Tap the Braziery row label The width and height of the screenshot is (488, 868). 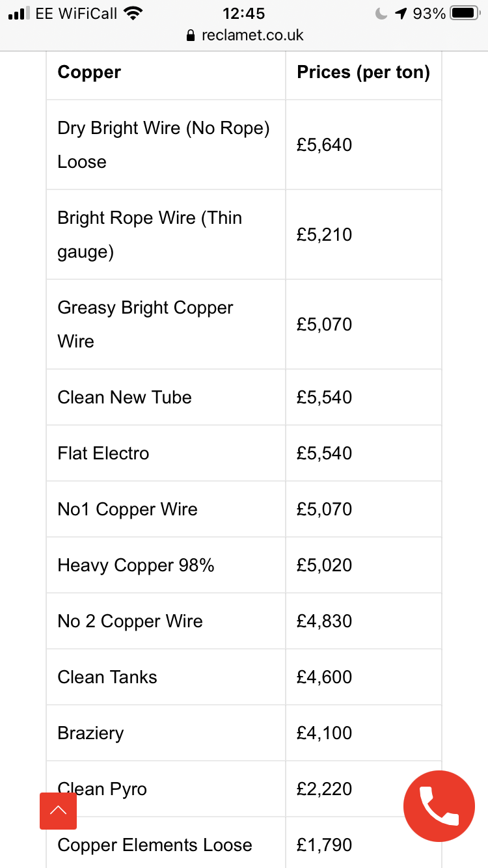pos(90,733)
